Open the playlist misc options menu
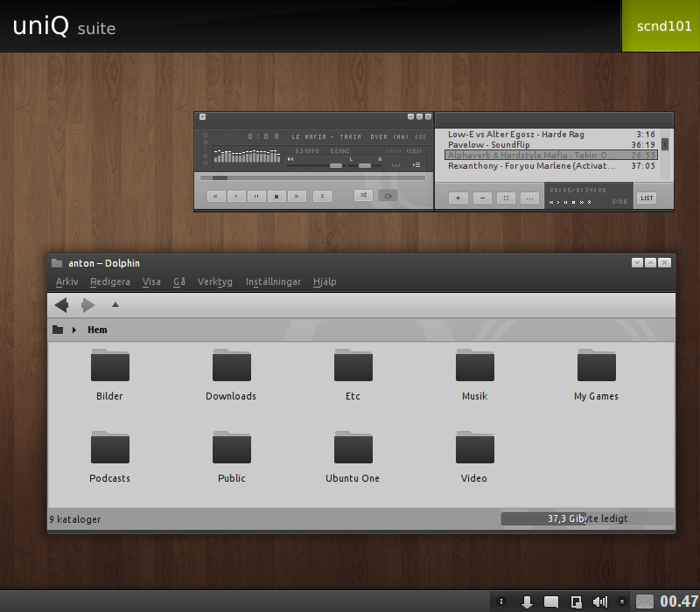Screen dimensions: 700x612 tap(530, 197)
